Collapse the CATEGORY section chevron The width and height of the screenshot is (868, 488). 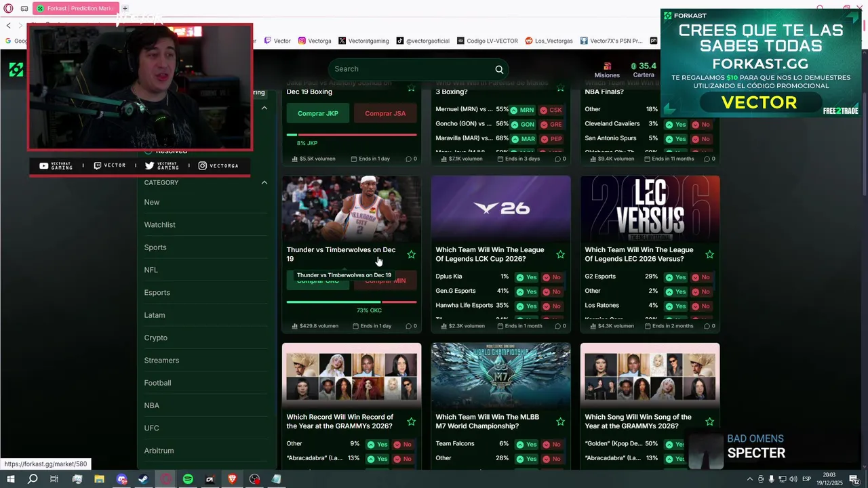coord(264,182)
